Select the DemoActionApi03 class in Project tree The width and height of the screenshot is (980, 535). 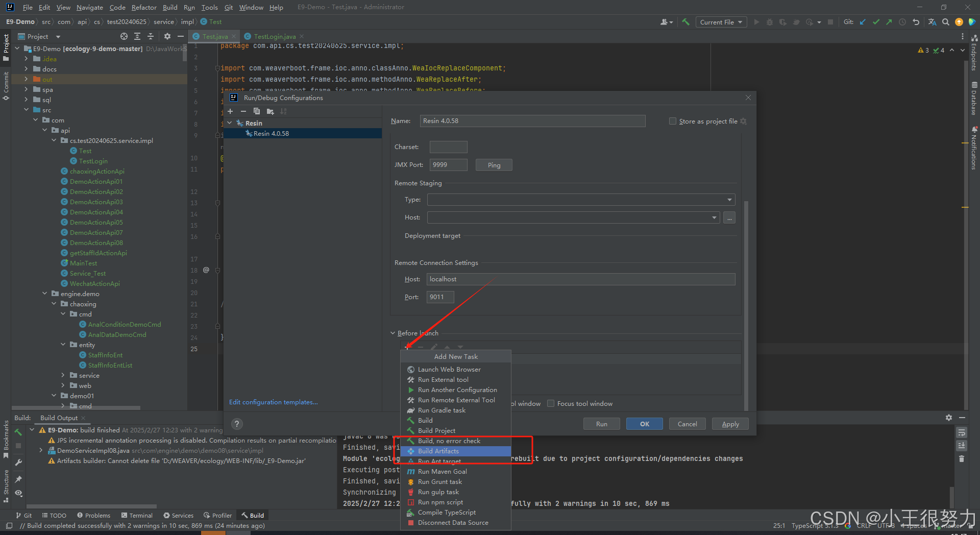(96, 202)
